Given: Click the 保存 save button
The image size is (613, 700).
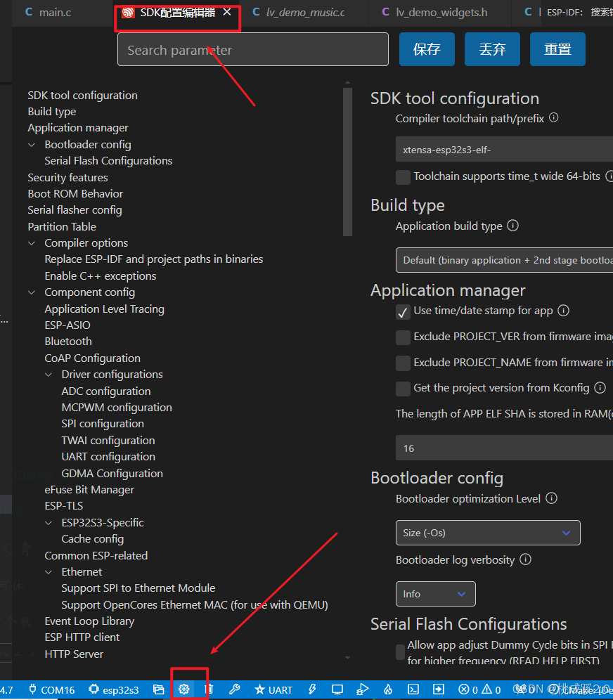Looking at the screenshot, I should [427, 49].
